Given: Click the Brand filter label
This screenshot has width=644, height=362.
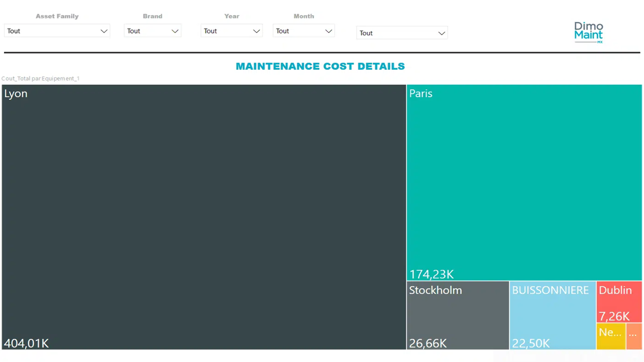Looking at the screenshot, I should [153, 16].
